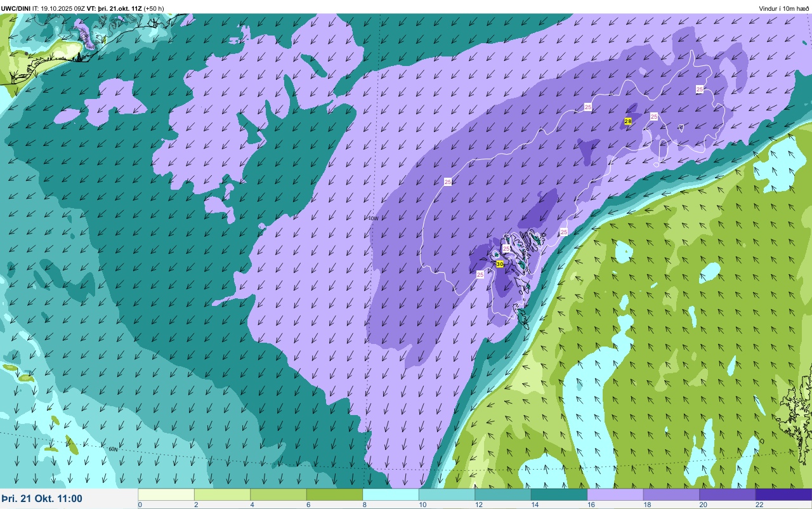Select the 20–22 m/s violet legend swatch
Screen dimensions: 812x509
(x=728, y=494)
